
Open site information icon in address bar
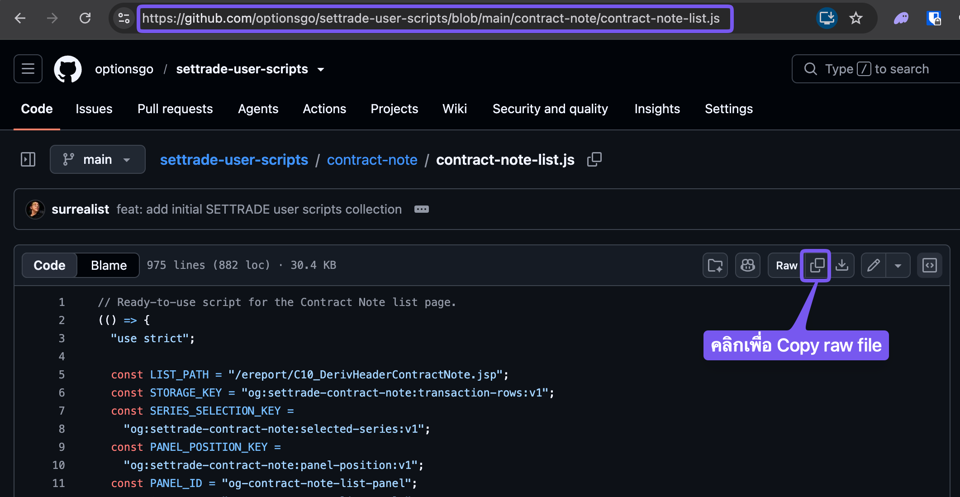(124, 18)
